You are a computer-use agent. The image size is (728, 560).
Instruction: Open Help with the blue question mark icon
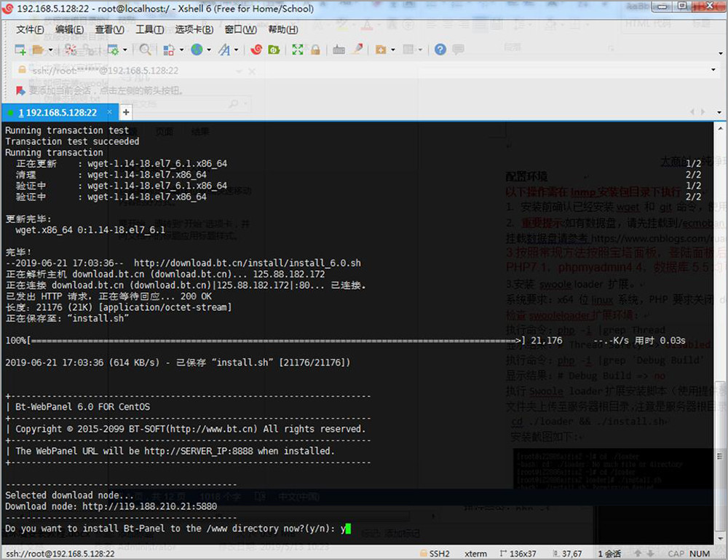point(440,50)
